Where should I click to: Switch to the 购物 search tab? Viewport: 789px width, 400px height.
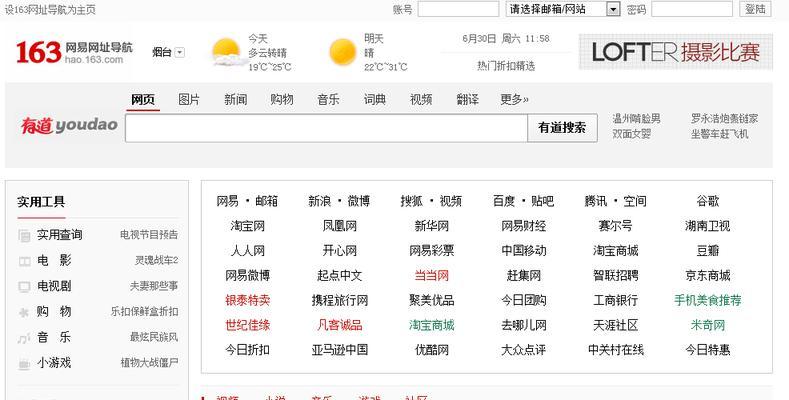(x=282, y=100)
